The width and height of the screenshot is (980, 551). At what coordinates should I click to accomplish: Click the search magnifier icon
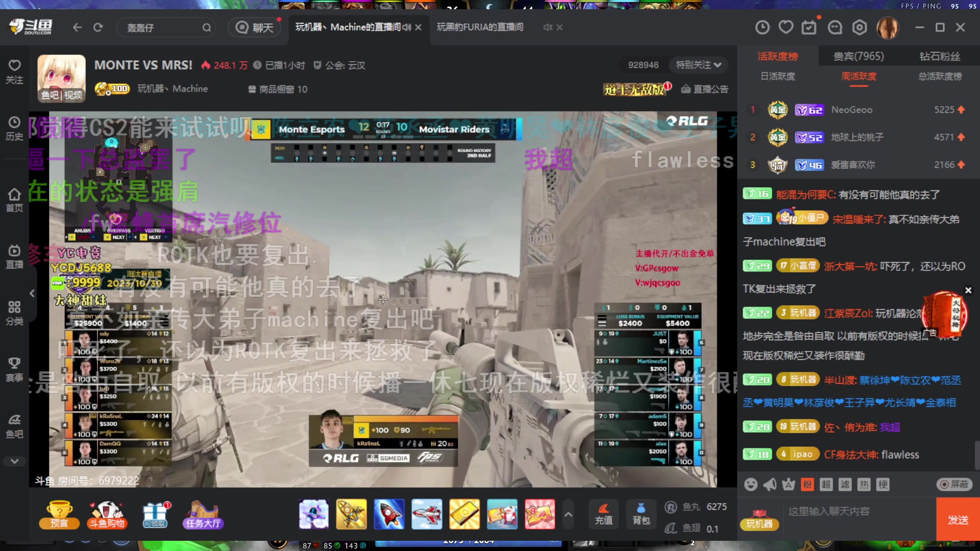(206, 28)
